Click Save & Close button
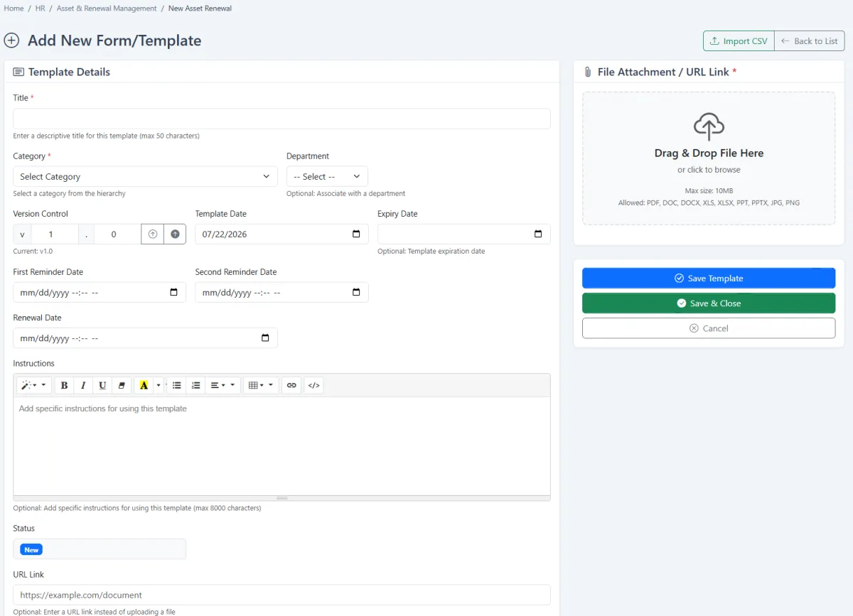853x616 pixels. [709, 303]
